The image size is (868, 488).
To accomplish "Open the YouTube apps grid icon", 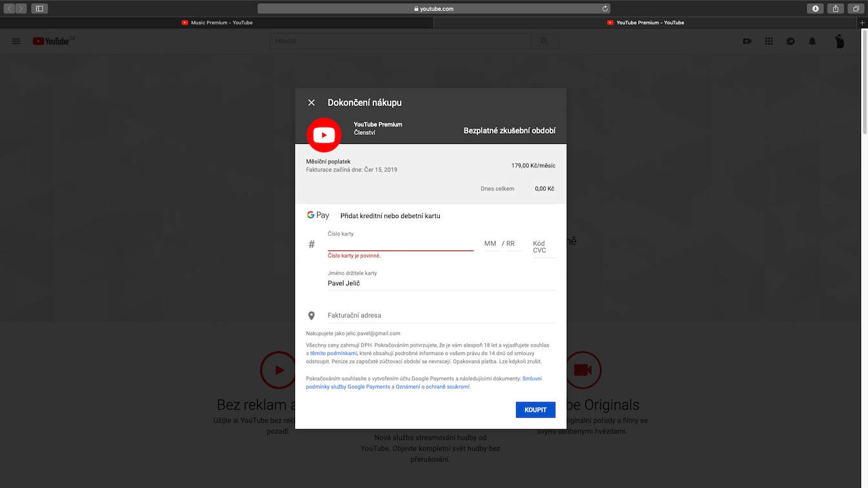I will click(769, 41).
